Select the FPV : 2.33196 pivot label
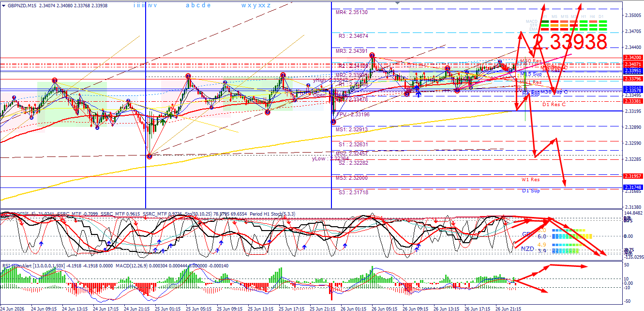 click(x=353, y=114)
